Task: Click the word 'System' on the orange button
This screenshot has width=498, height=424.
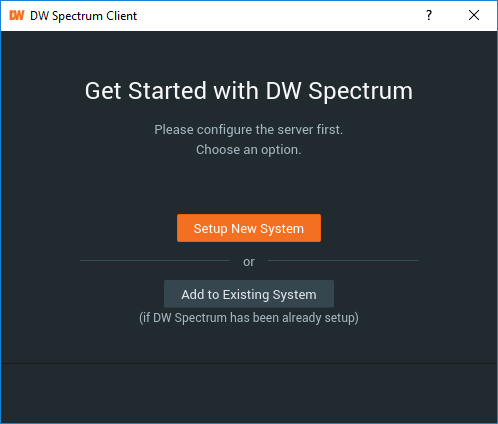Action: pos(282,229)
